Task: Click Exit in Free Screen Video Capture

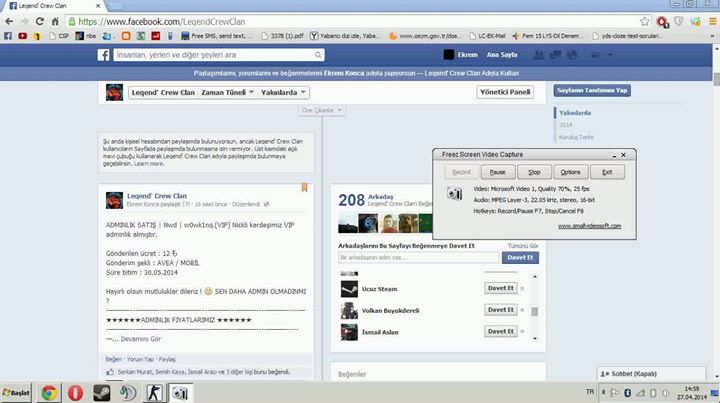Action: point(607,172)
